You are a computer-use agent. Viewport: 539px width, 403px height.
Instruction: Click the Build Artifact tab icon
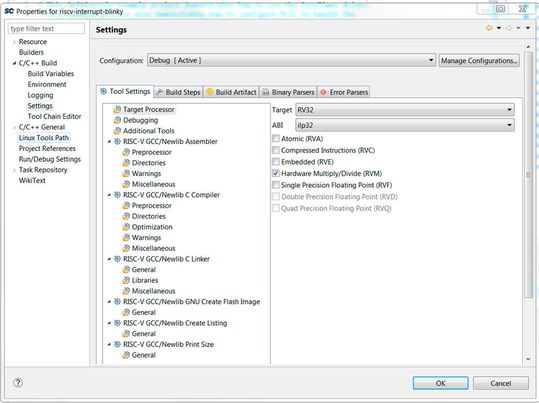[x=209, y=92]
